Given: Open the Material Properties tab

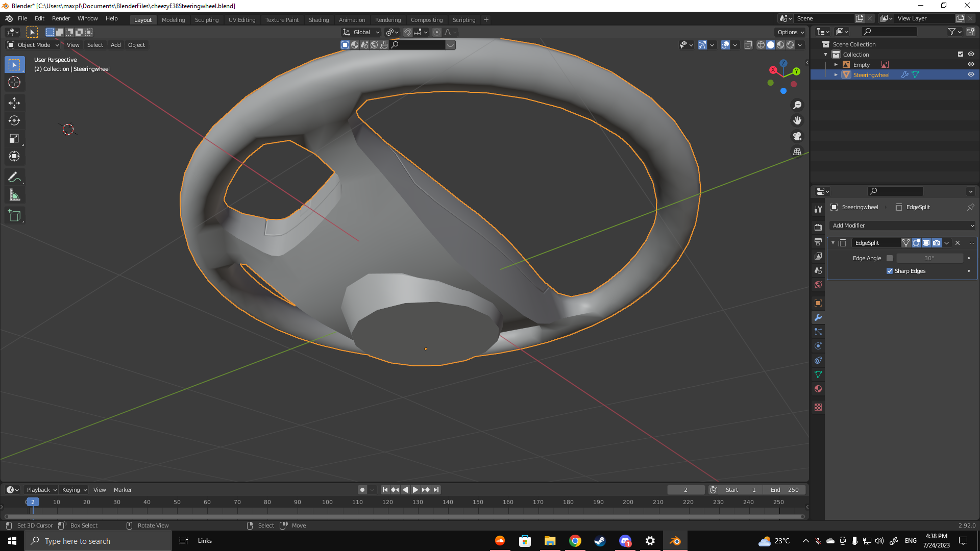Looking at the screenshot, I should coord(818,389).
